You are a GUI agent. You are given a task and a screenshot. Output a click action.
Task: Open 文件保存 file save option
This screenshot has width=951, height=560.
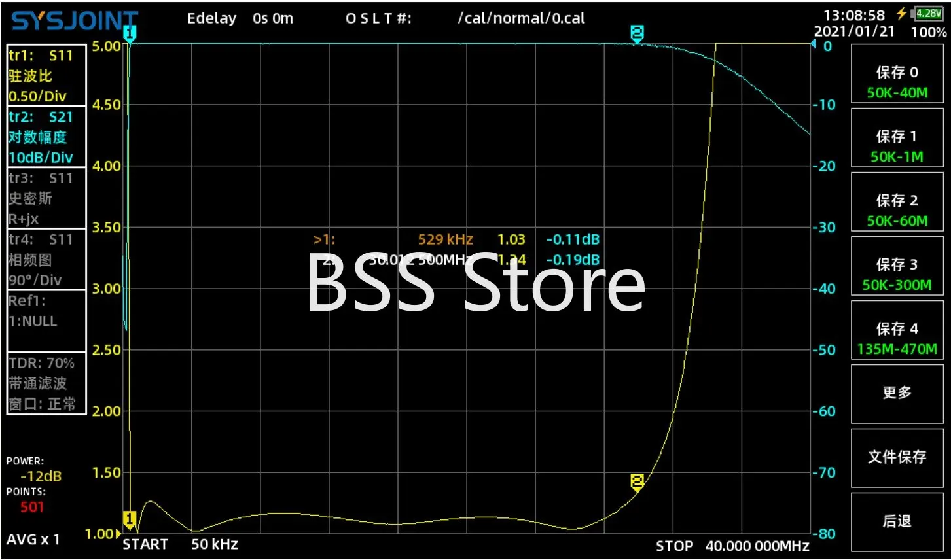[897, 457]
